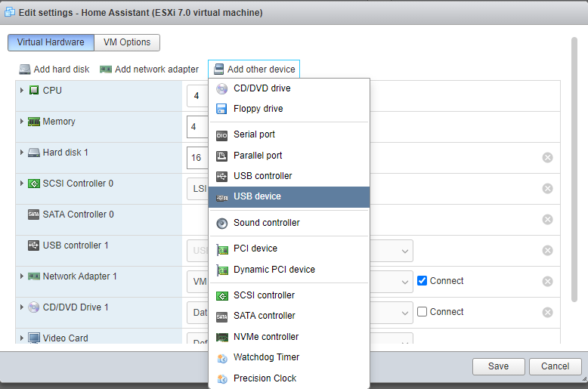Click the NVMe controller icon
The image size is (588, 389).
tap(222, 338)
